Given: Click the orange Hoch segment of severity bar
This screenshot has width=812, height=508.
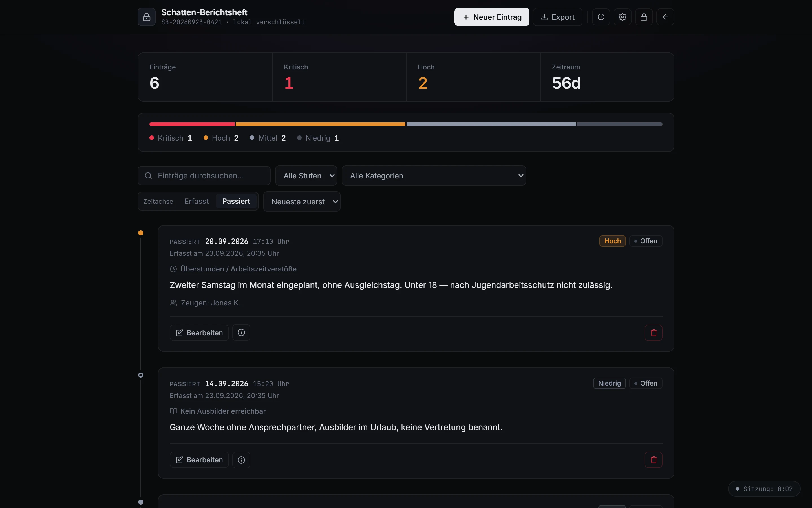Looking at the screenshot, I should (x=321, y=124).
